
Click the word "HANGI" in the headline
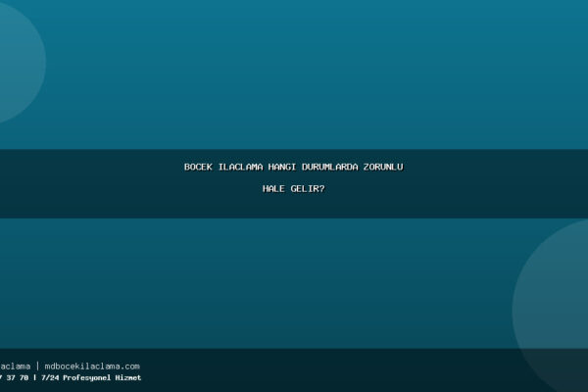click(284, 167)
